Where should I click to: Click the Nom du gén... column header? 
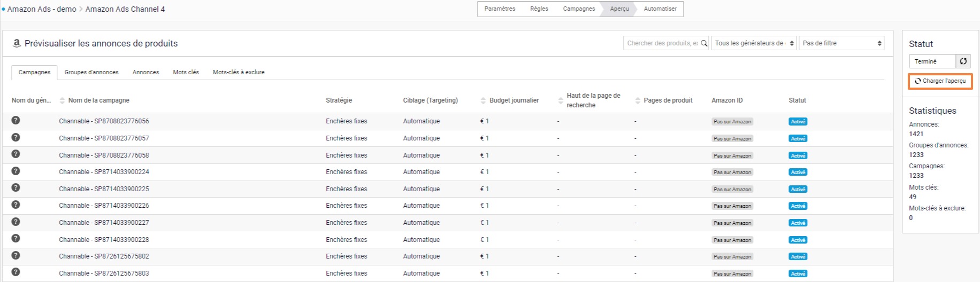tap(31, 100)
